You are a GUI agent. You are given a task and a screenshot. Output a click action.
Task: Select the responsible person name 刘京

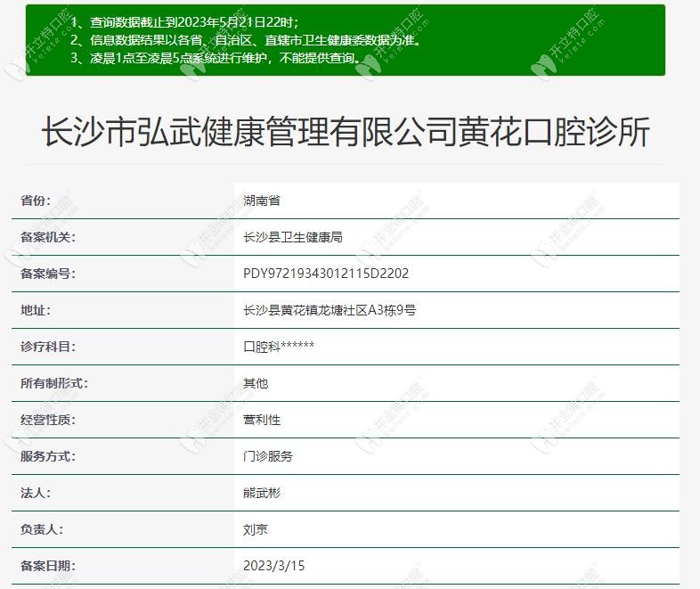coord(256,529)
